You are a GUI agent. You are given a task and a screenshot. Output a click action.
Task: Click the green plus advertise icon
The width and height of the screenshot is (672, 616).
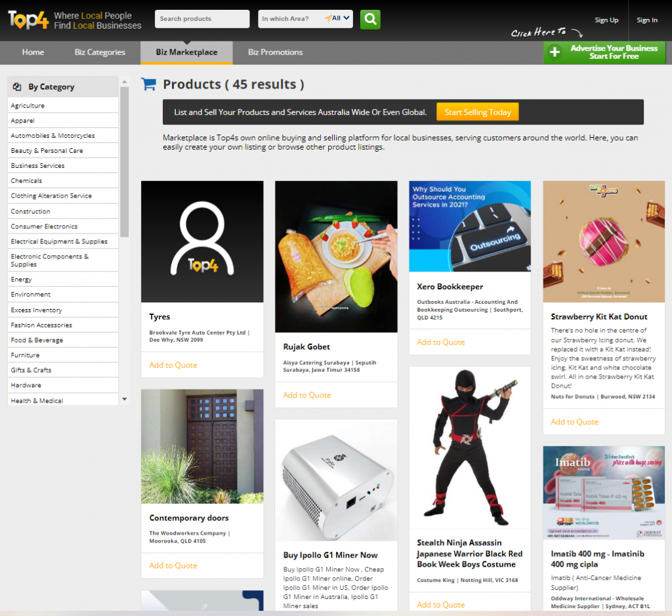click(x=555, y=52)
